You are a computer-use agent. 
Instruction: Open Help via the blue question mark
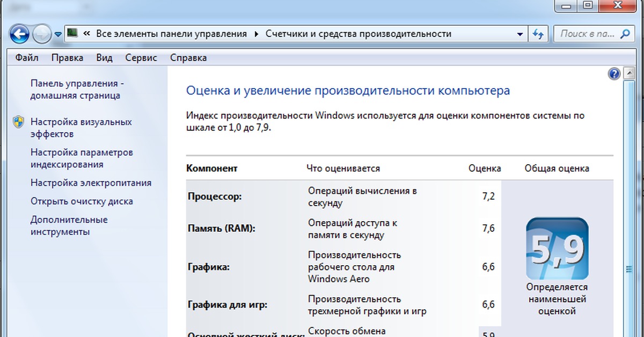614,74
